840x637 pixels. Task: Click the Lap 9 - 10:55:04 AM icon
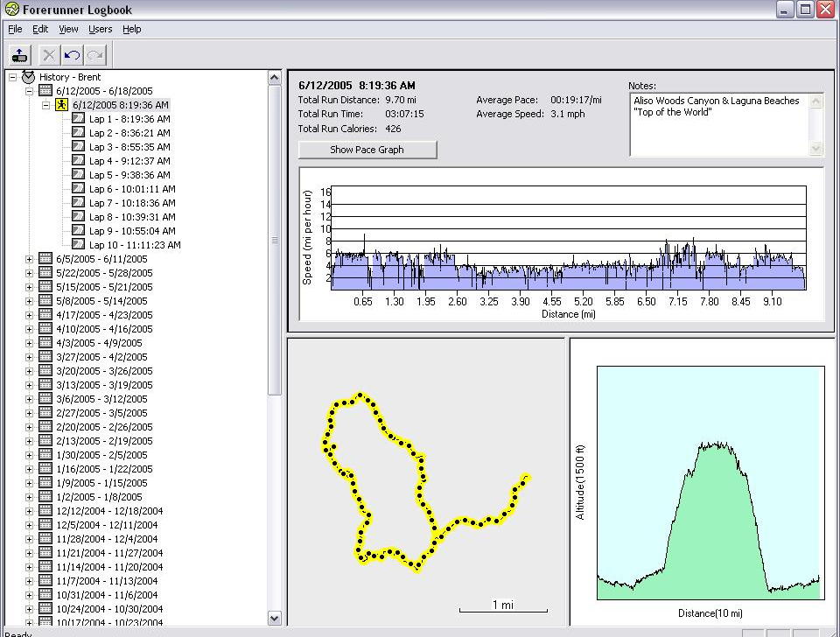pyautogui.click(x=78, y=230)
